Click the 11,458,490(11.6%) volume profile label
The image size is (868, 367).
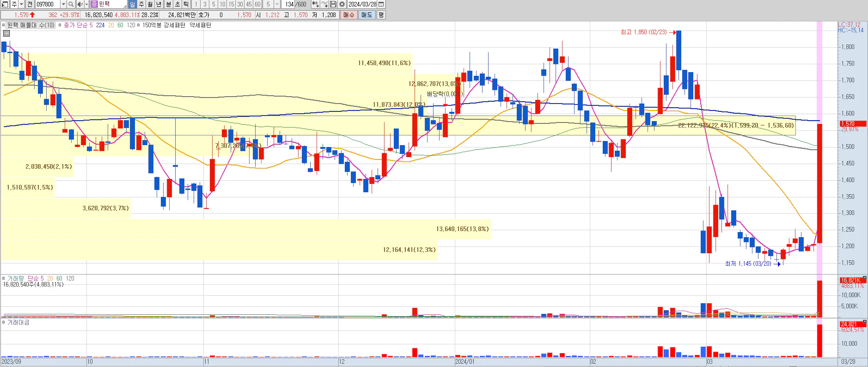[x=384, y=63]
